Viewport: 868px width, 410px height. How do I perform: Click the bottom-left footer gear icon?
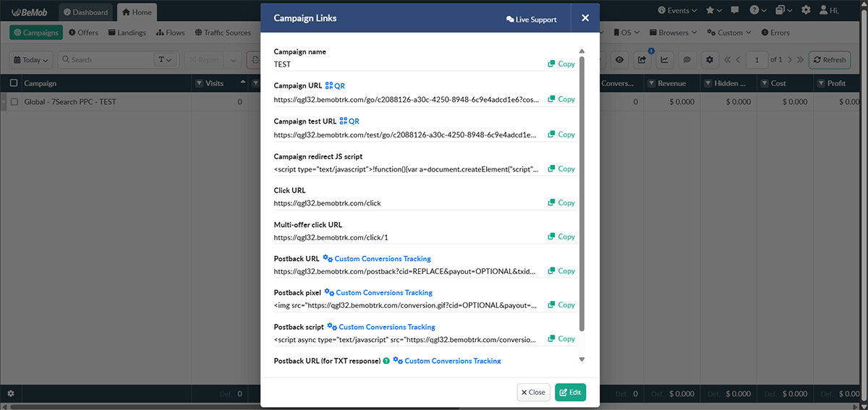(x=10, y=394)
